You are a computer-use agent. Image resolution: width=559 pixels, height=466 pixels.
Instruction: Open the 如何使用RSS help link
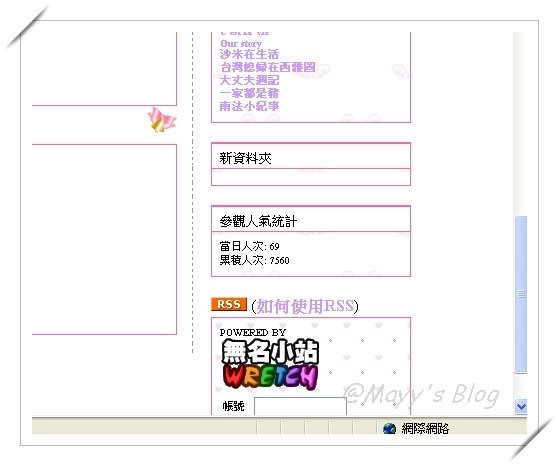click(305, 306)
